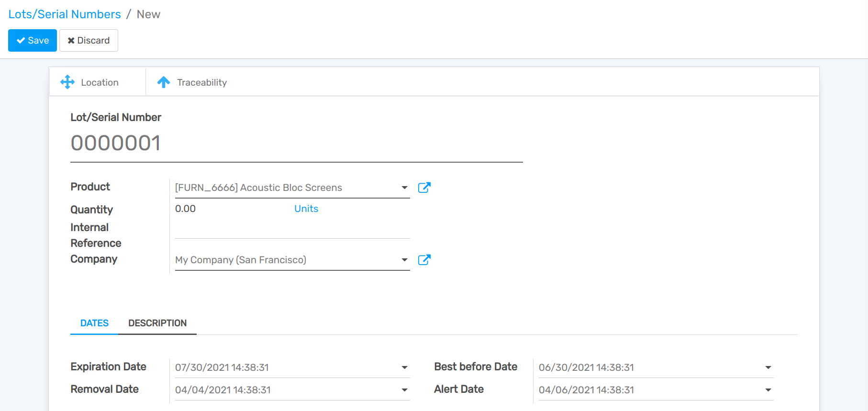This screenshot has width=868, height=411.
Task: Open the Company external link icon
Action: point(424,260)
